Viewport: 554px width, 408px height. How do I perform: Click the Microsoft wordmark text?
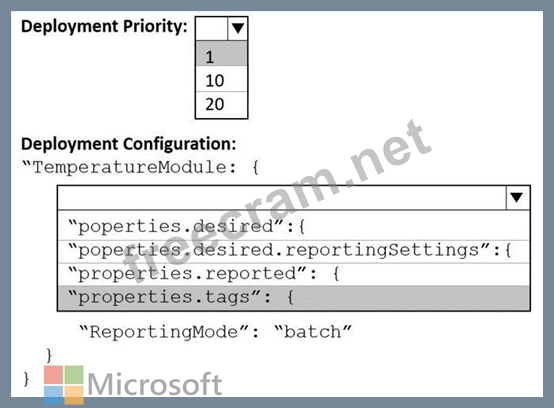point(155,384)
